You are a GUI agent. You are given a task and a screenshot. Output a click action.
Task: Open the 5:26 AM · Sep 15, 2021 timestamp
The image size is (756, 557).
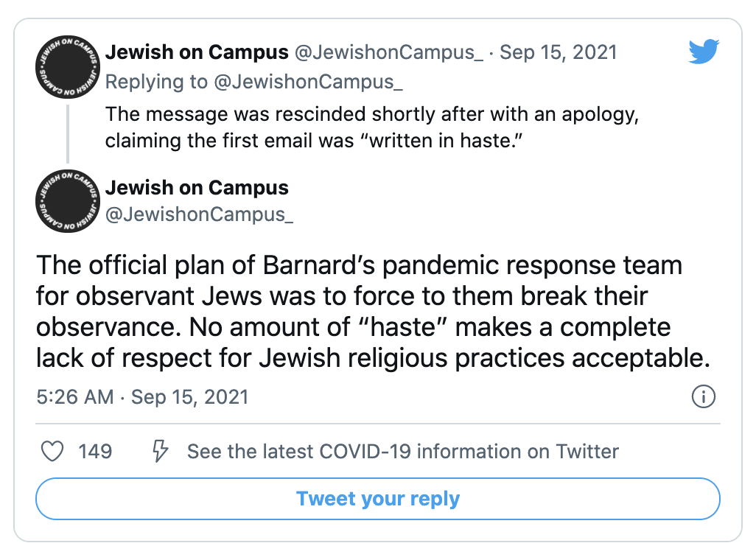[142, 397]
